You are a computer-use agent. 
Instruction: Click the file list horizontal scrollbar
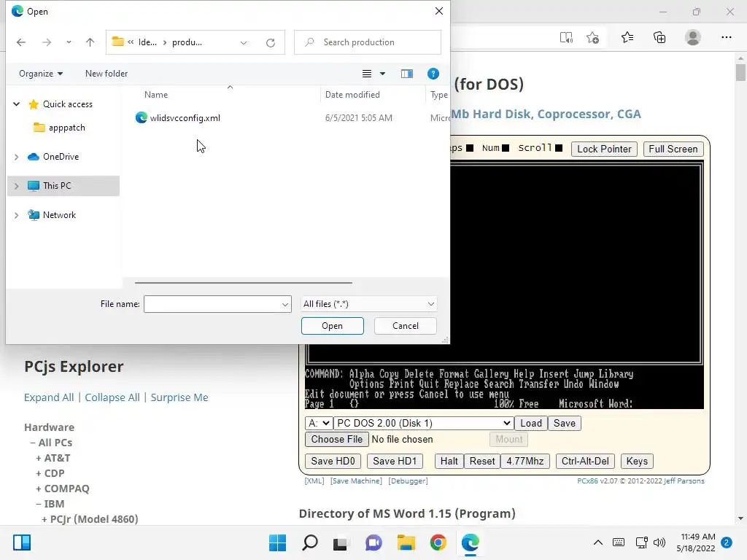(244, 283)
